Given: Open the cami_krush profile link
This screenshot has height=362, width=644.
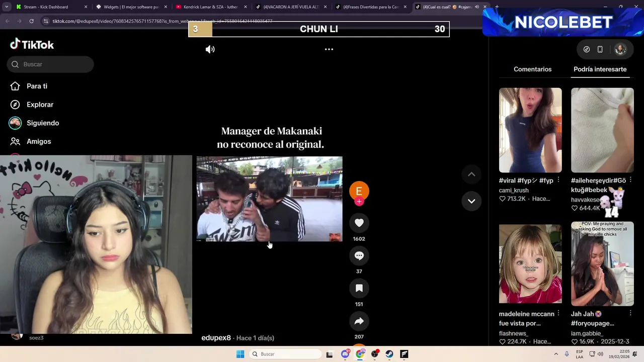Looking at the screenshot, I should (x=514, y=191).
